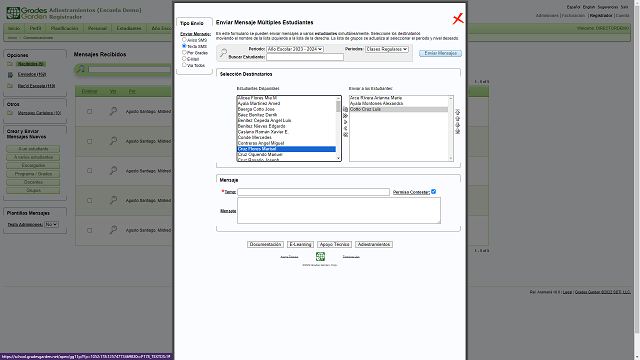Click the search icon in Mensajes Recibidos bar
The height and width of the screenshot is (360, 640).
[x=81, y=69]
